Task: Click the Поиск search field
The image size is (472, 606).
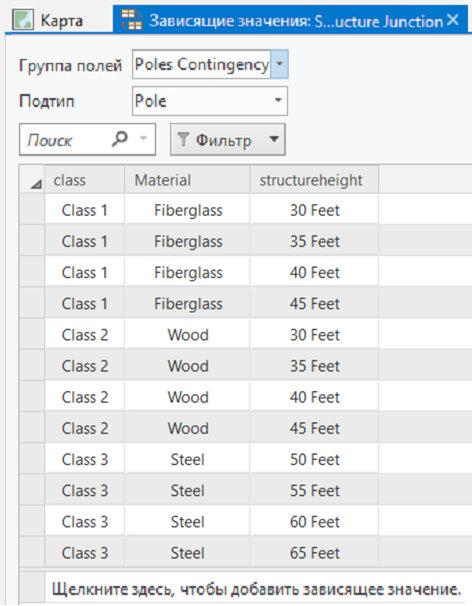Action: pyautogui.click(x=68, y=140)
